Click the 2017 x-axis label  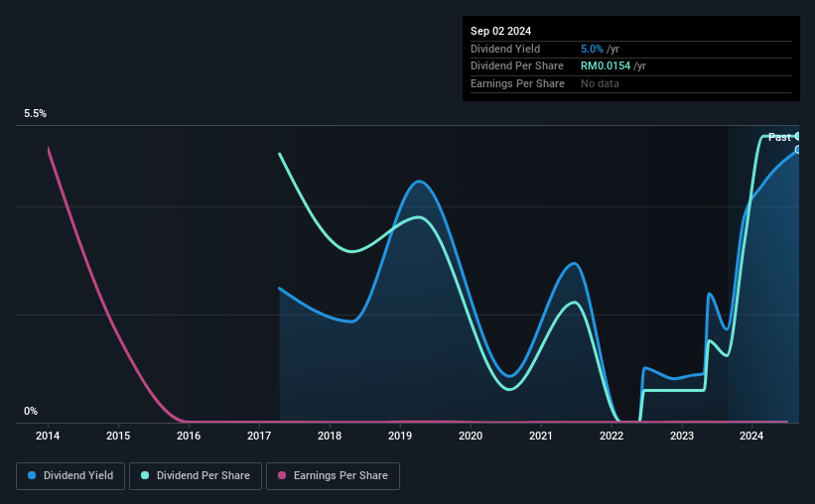pyautogui.click(x=259, y=436)
